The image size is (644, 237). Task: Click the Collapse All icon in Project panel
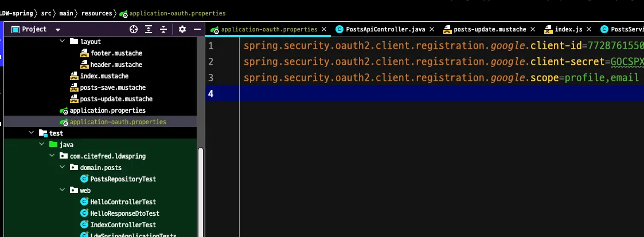tap(163, 29)
